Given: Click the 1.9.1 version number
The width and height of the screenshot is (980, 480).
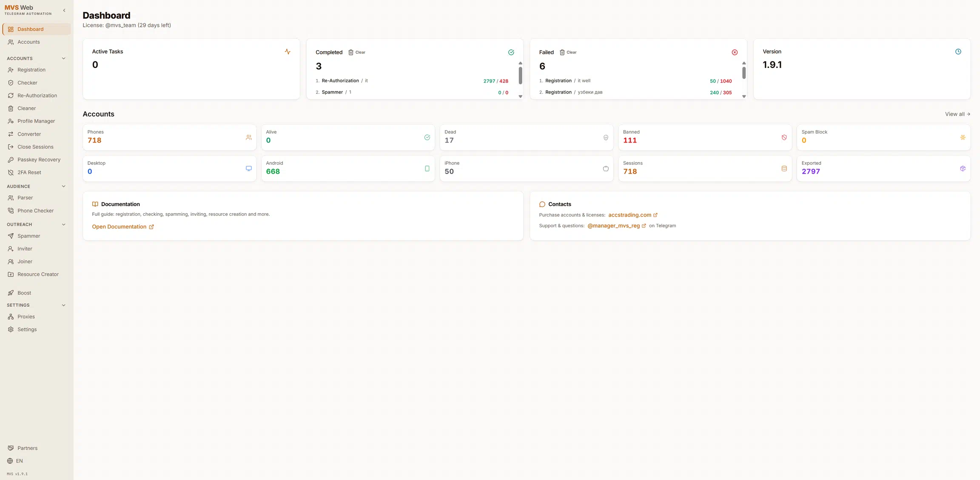Looking at the screenshot, I should (772, 65).
